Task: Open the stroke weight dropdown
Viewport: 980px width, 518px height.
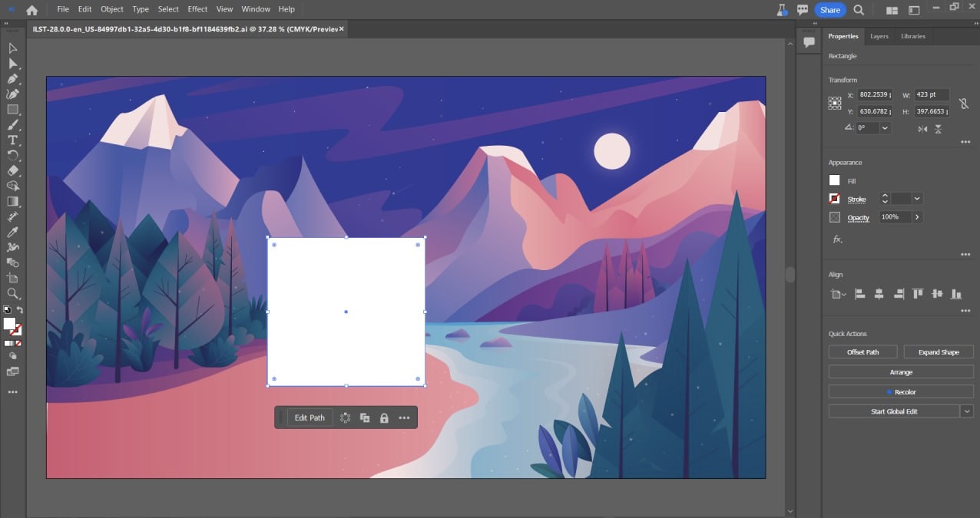Action: (x=916, y=199)
